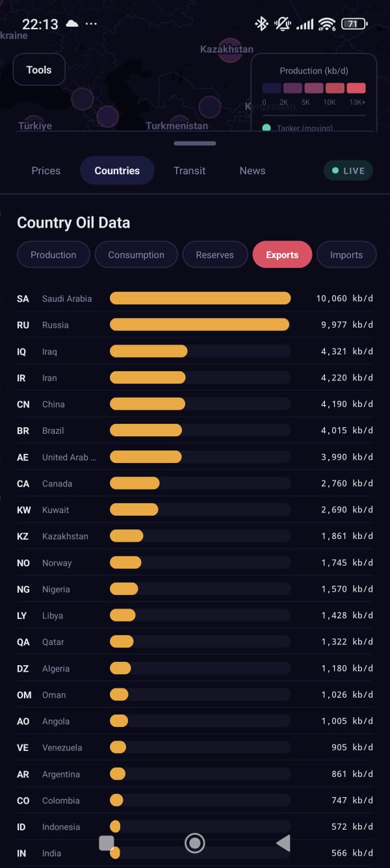The image size is (390, 868).
Task: Tap the sheet drag handle bar
Action: (195, 143)
